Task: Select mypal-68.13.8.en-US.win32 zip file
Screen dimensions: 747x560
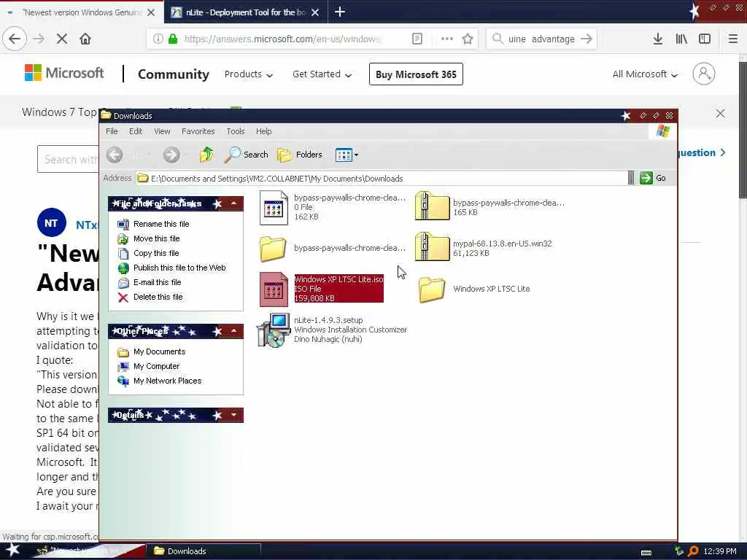Action: click(x=483, y=248)
